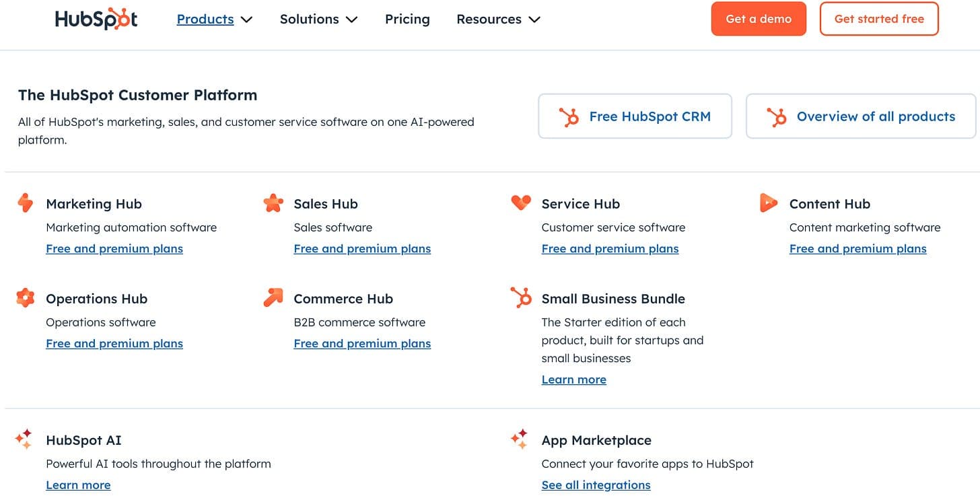980x502 pixels.
Task: Click the Get started free button
Action: 879,19
